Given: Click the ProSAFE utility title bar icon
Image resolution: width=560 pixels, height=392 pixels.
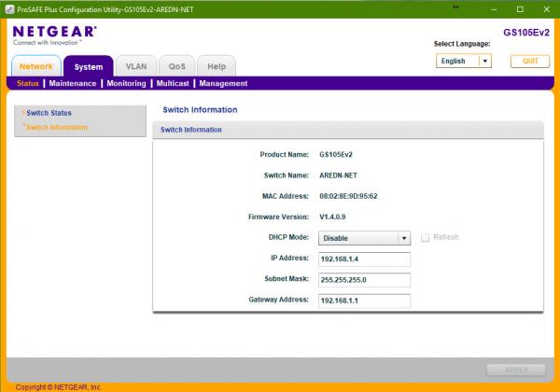Looking at the screenshot, I should 9,9.
